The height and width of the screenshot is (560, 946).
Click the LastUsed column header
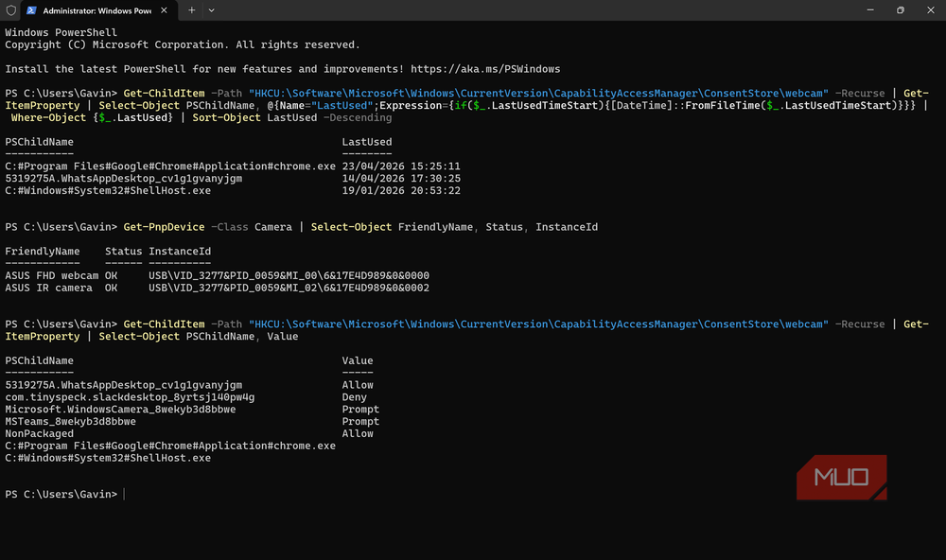[367, 142]
